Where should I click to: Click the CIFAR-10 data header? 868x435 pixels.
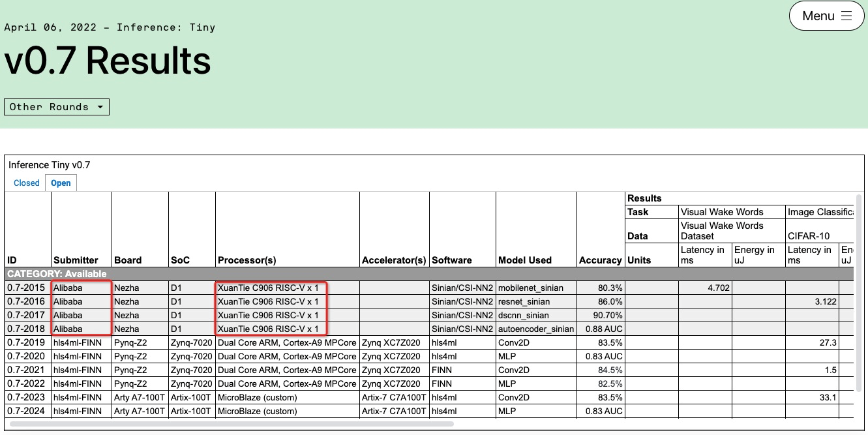[819, 230]
